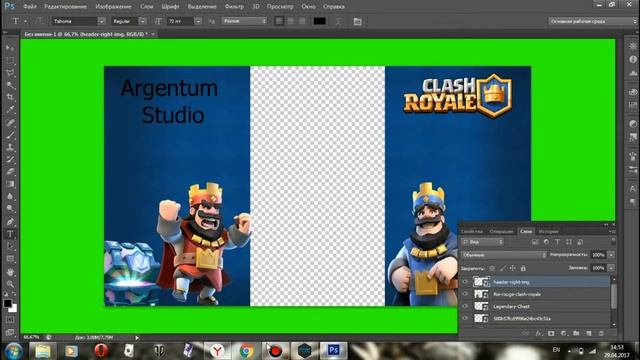
Task: Select the Crop tool
Action: click(10, 97)
